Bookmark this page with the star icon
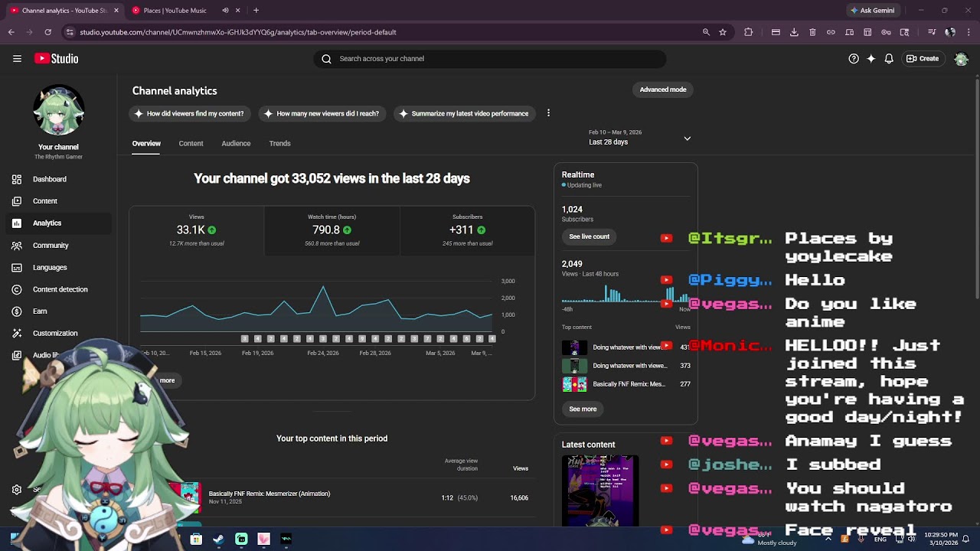The image size is (980, 551). point(723,32)
